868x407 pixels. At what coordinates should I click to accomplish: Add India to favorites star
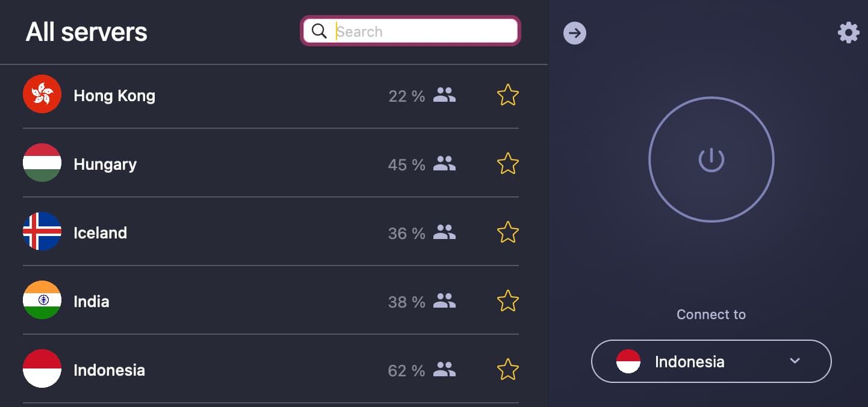pyautogui.click(x=508, y=301)
